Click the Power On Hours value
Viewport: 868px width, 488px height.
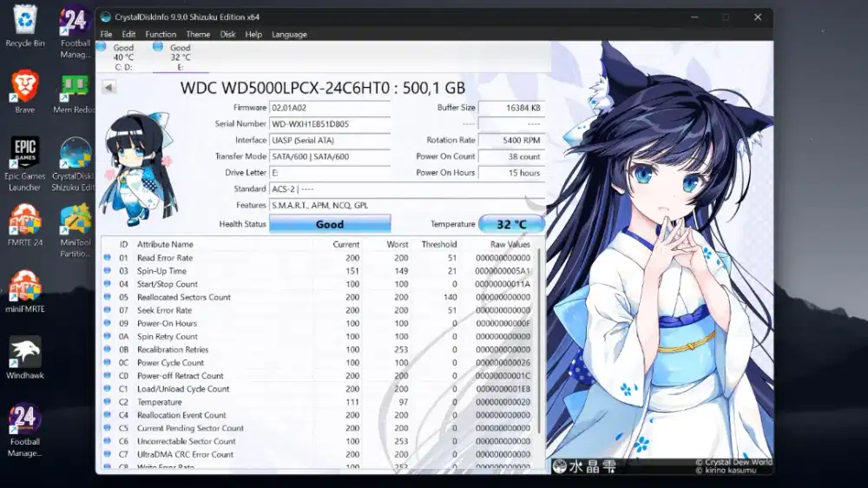coord(511,173)
